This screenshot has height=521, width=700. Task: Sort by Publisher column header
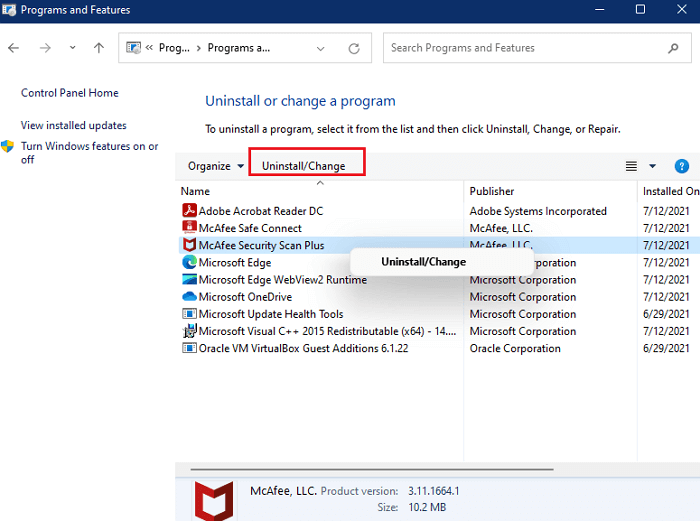492,191
